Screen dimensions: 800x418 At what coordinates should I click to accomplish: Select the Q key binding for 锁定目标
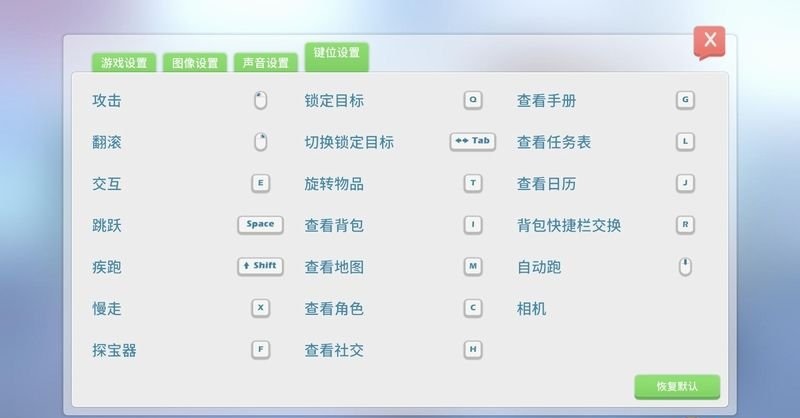(473, 100)
